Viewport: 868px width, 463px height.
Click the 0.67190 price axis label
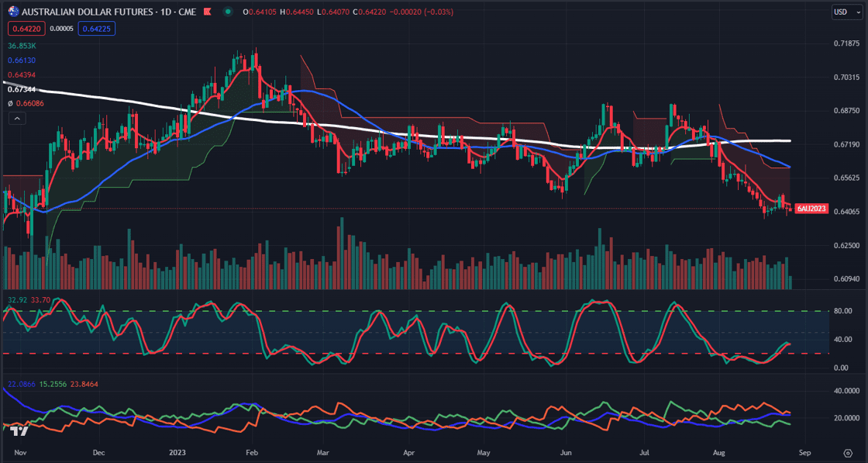[846, 144]
